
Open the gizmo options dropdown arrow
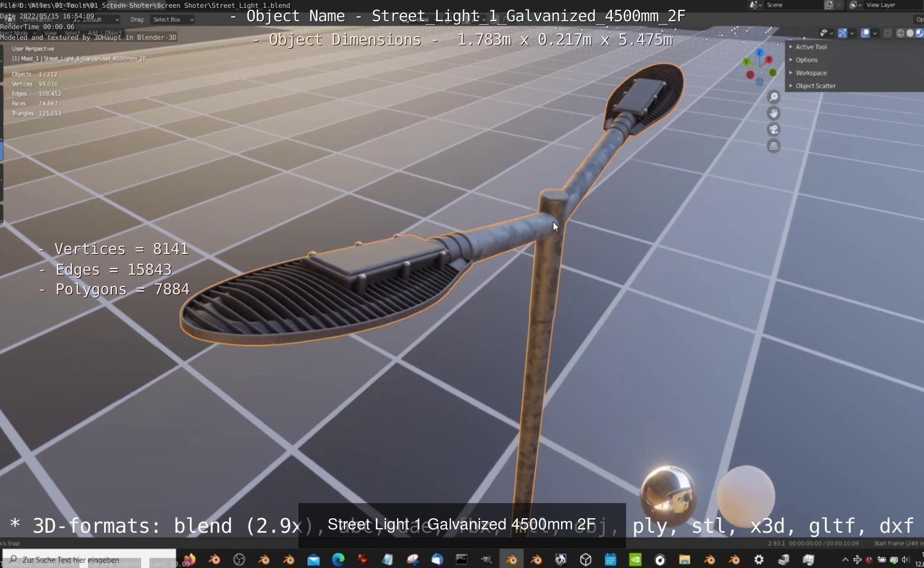pos(852,33)
